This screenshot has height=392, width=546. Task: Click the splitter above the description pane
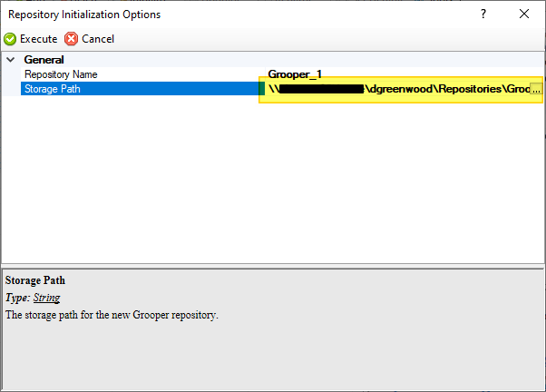272,265
